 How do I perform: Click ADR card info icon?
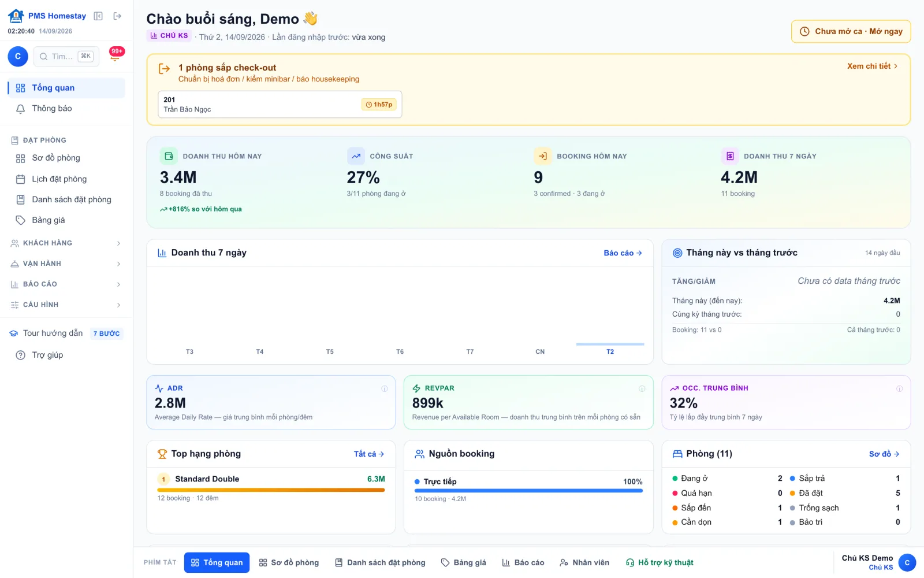pos(384,388)
